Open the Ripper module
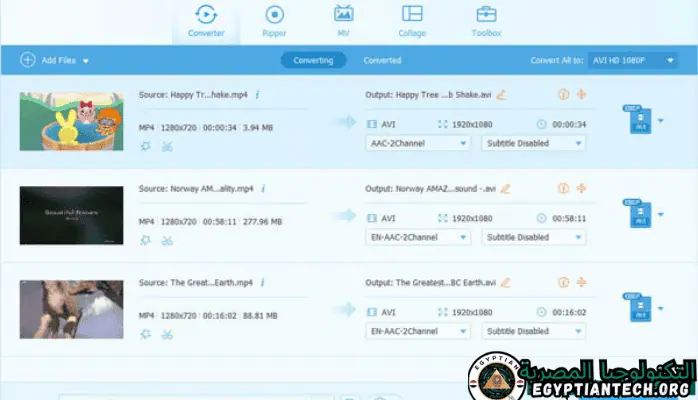 coord(274,21)
